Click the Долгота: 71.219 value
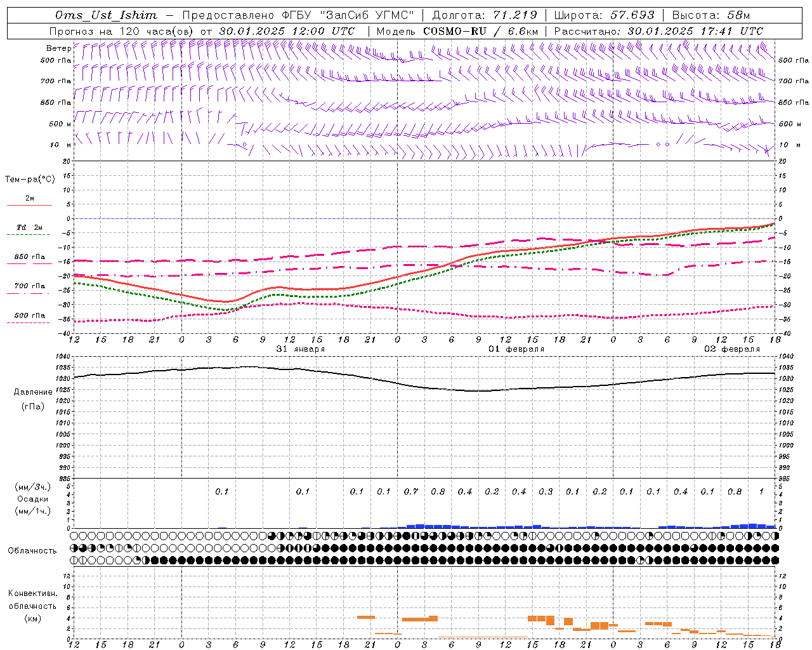812x650 pixels. pyautogui.click(x=484, y=15)
